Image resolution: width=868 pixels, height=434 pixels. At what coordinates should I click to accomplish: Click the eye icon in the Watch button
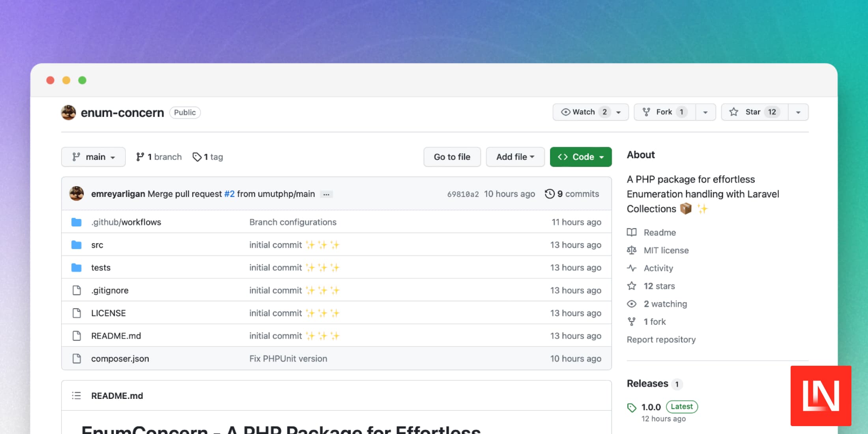pyautogui.click(x=565, y=112)
